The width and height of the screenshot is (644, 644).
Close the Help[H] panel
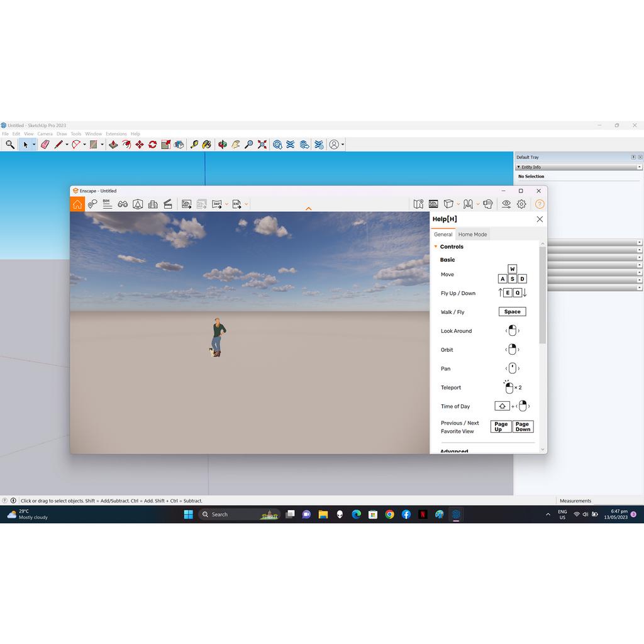540,219
